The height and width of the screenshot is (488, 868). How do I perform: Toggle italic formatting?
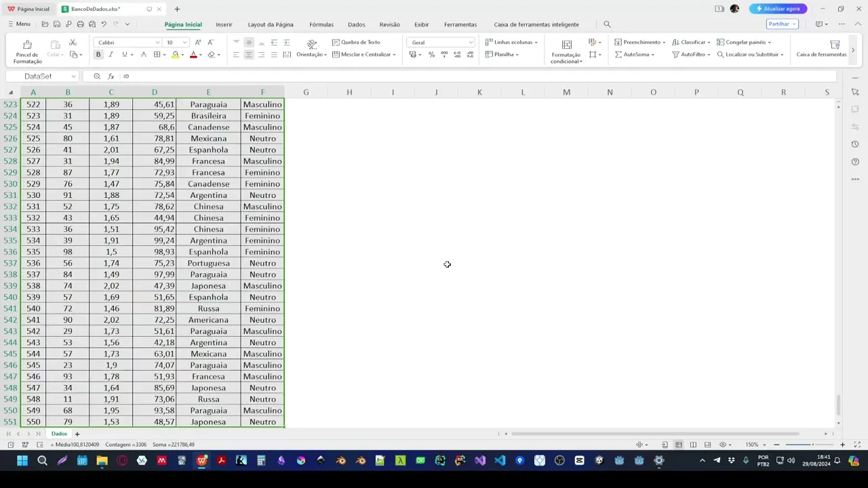111,54
